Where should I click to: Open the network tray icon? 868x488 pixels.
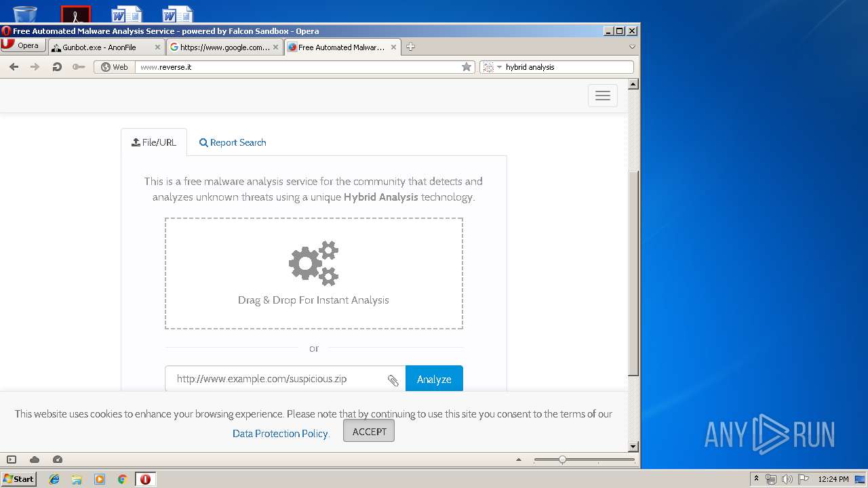tap(771, 479)
